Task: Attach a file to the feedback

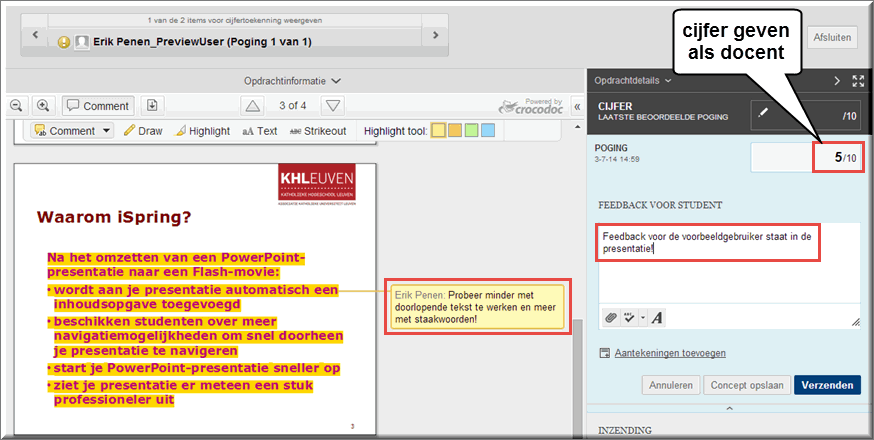Action: click(611, 318)
